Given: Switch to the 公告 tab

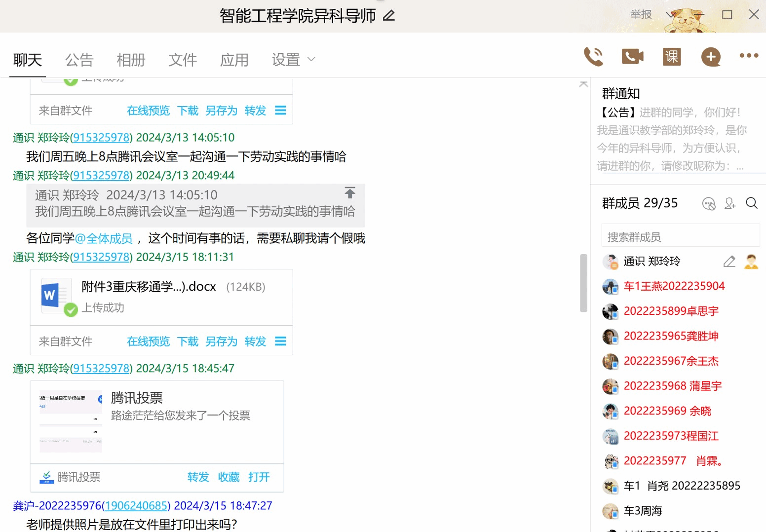Looking at the screenshot, I should 79,60.
